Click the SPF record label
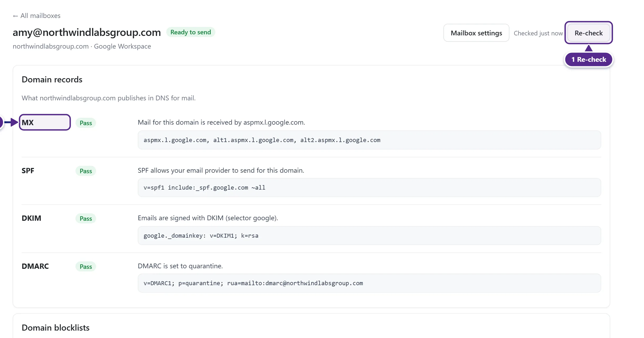 [28, 171]
